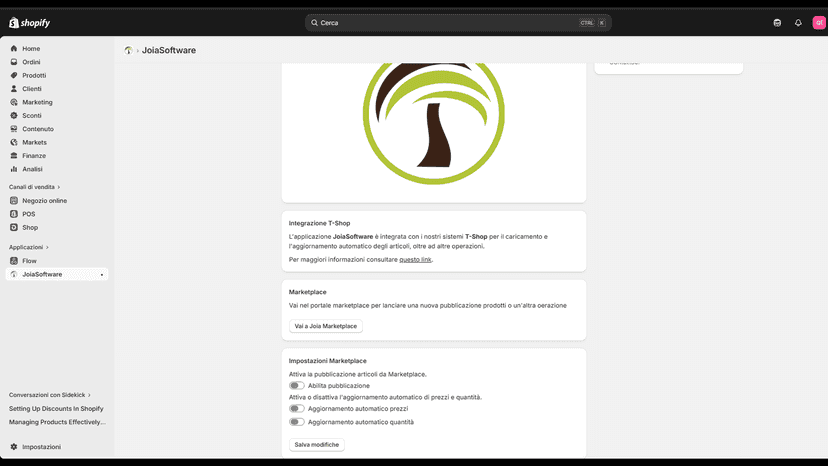Expand the Applicazioni section
The width and height of the screenshot is (828, 466).
pos(29,247)
